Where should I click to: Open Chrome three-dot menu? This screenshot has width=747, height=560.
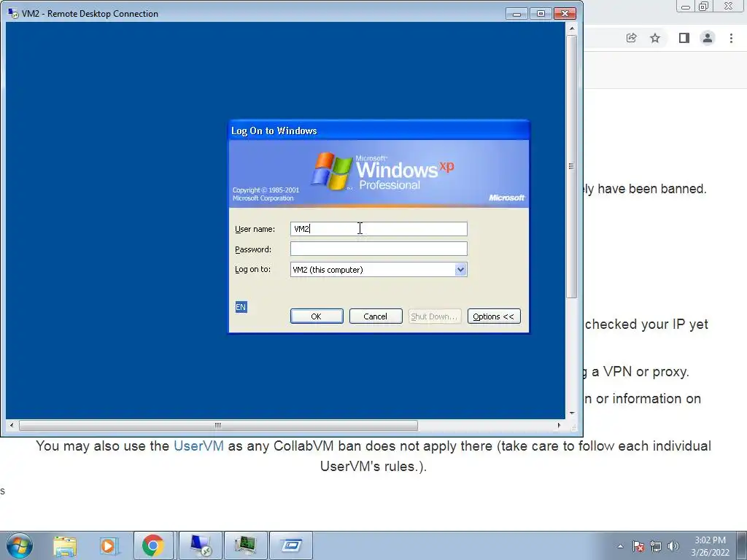(x=731, y=38)
